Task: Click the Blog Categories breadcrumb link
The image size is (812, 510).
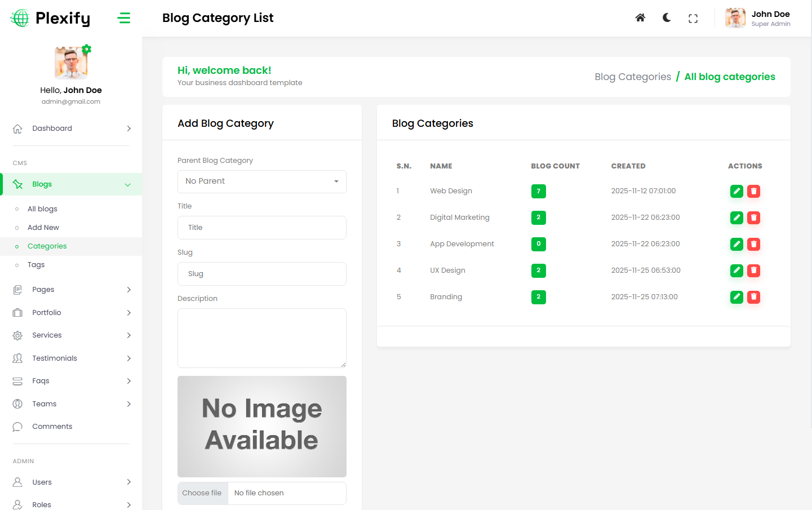Action: [x=632, y=77]
